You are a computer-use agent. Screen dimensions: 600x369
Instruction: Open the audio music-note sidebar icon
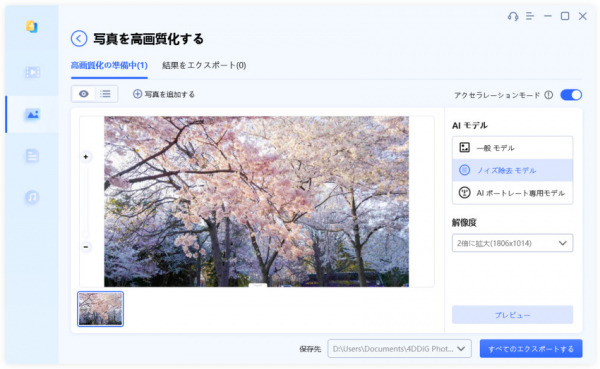[32, 197]
